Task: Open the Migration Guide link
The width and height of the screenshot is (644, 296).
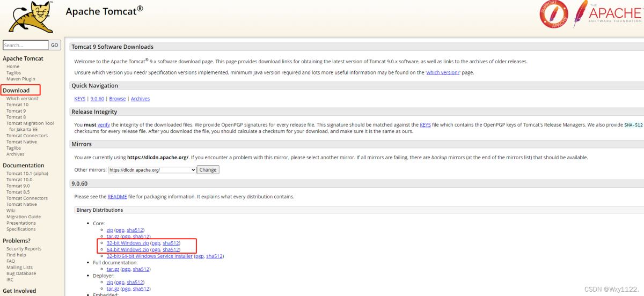Action: pyautogui.click(x=24, y=217)
